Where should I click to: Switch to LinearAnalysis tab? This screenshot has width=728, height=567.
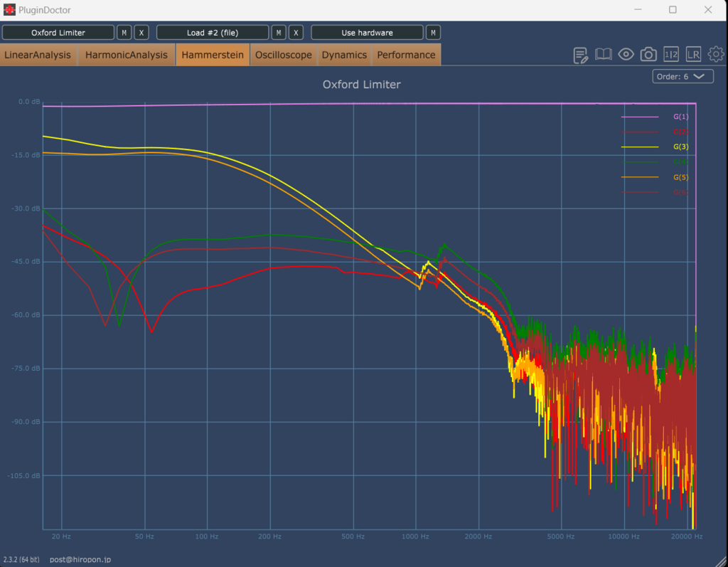(x=38, y=55)
